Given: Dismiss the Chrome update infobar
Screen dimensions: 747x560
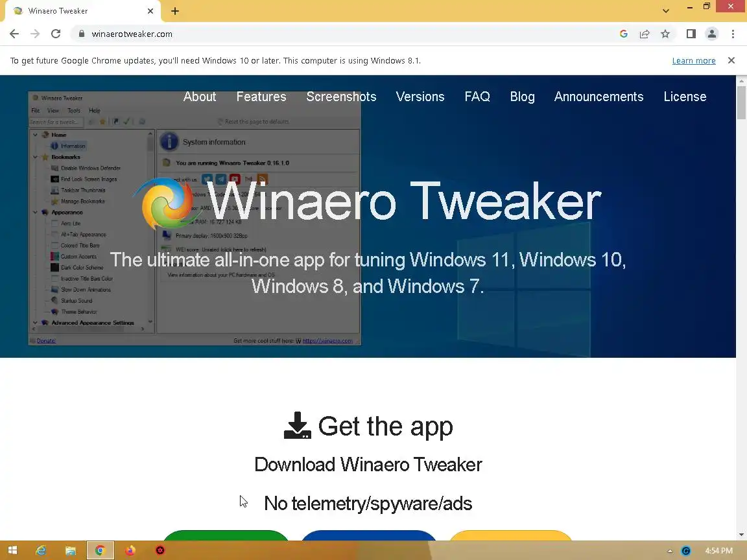Looking at the screenshot, I should coord(731,60).
